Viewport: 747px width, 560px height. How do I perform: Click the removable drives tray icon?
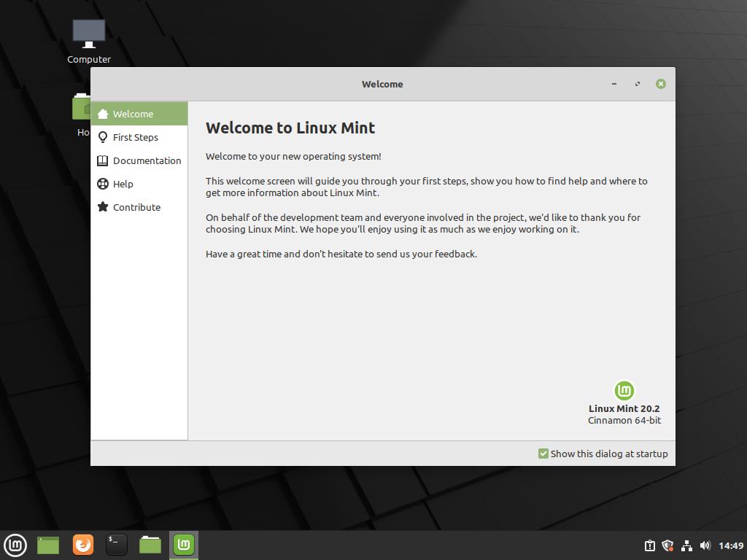click(649, 545)
